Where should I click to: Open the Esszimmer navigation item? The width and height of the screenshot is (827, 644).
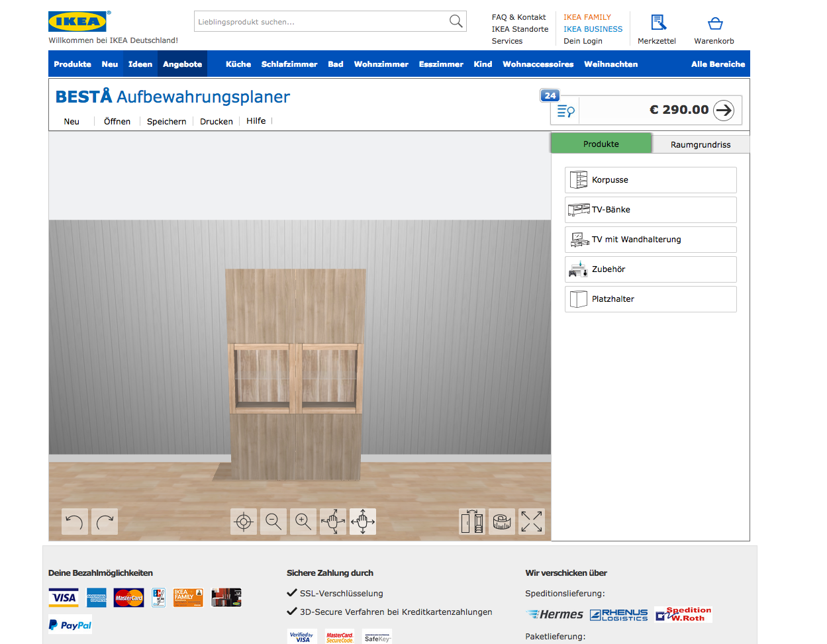pos(441,64)
